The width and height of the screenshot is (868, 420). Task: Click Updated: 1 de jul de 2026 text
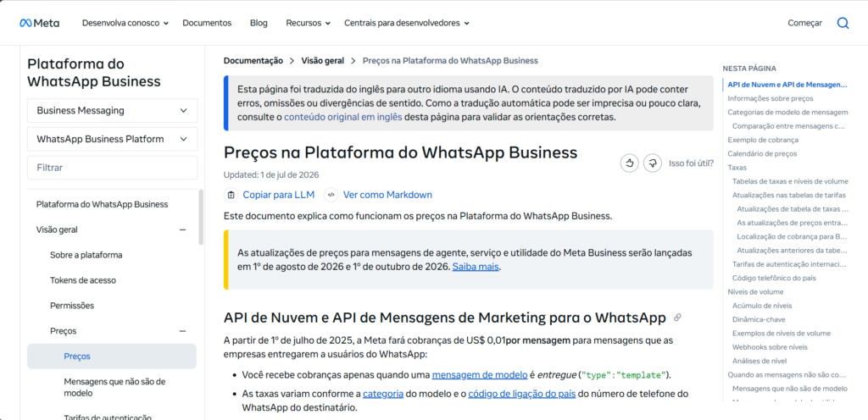coord(271,174)
